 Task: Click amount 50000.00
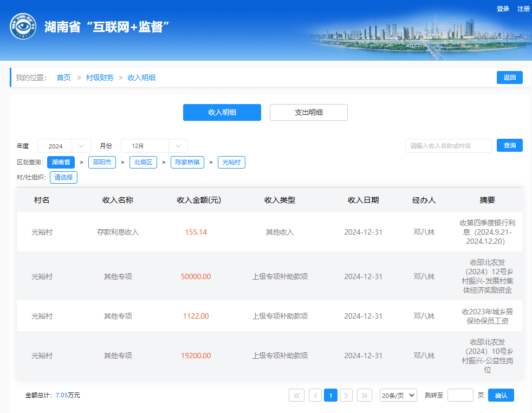pos(196,276)
